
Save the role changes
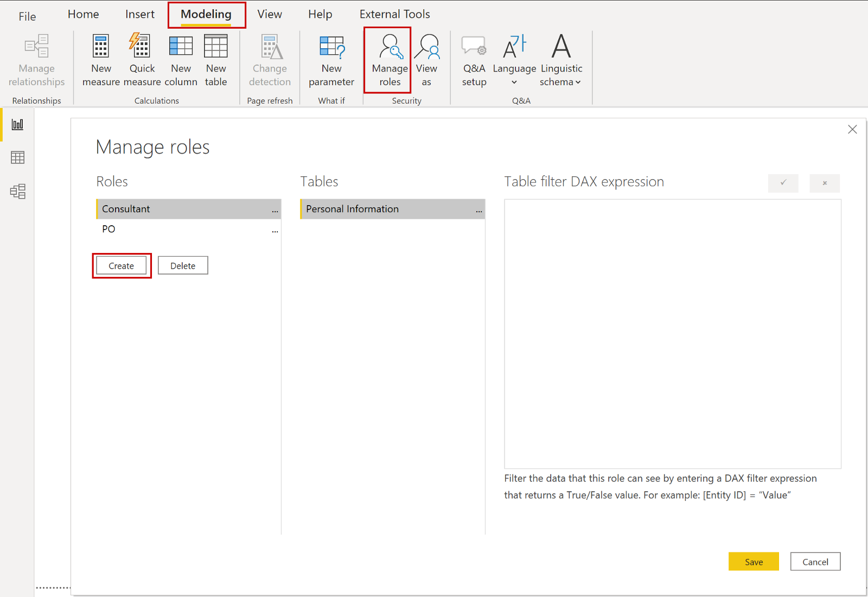coord(754,561)
